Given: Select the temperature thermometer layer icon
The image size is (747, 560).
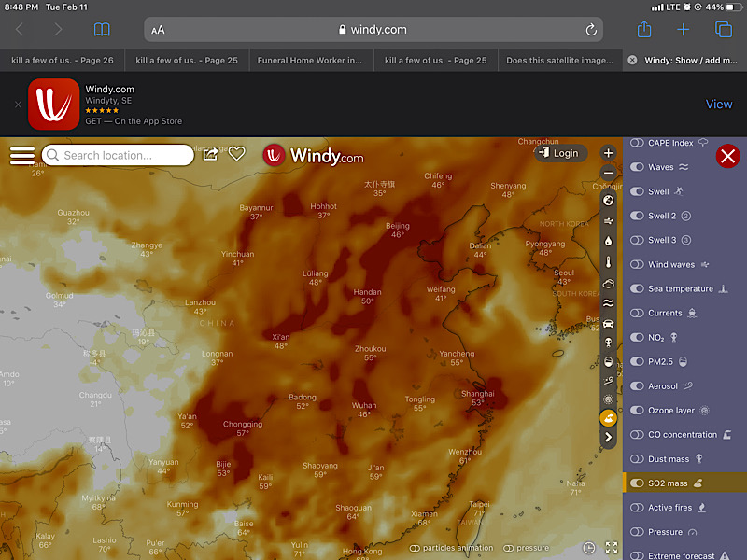Looking at the screenshot, I should coord(609,262).
